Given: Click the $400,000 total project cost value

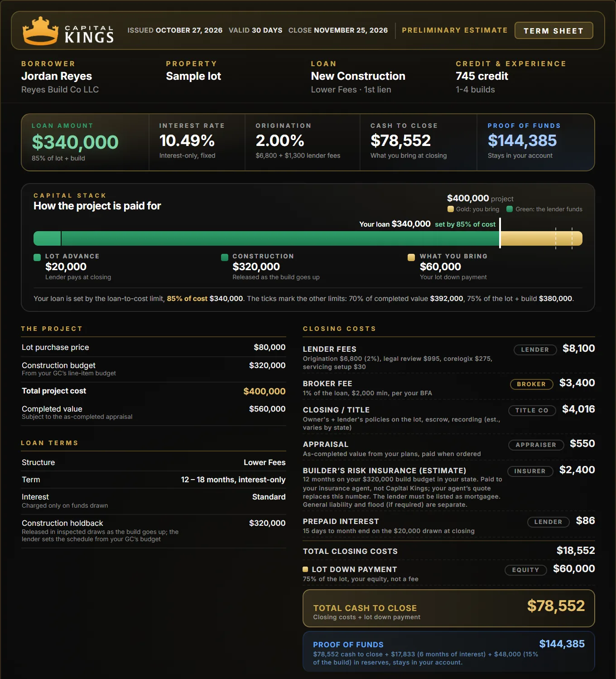Looking at the screenshot, I should [x=265, y=391].
